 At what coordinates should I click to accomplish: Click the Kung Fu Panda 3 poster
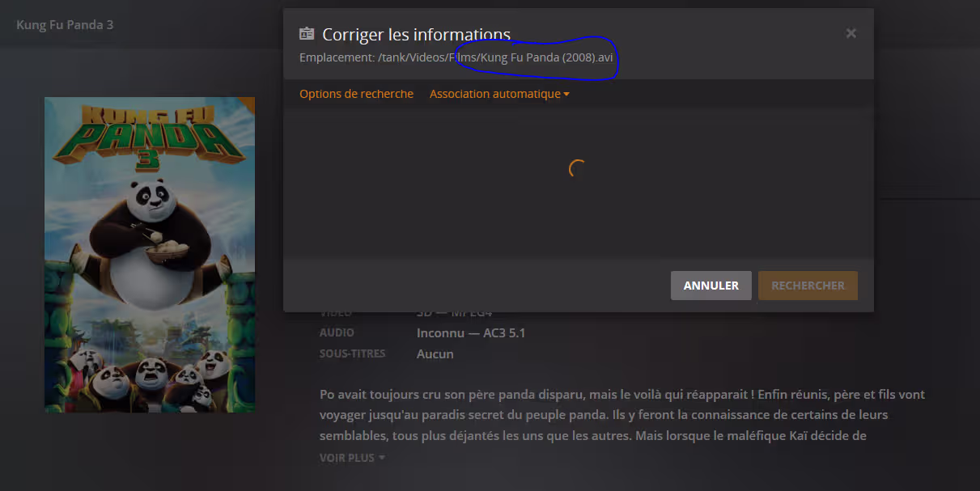pyautogui.click(x=150, y=254)
